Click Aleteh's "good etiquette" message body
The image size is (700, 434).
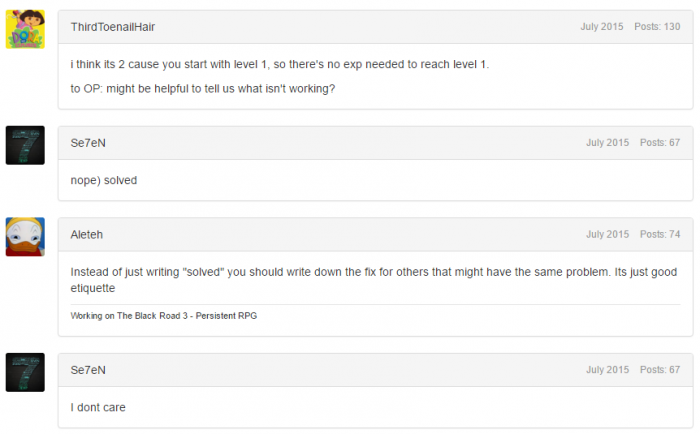click(374, 280)
